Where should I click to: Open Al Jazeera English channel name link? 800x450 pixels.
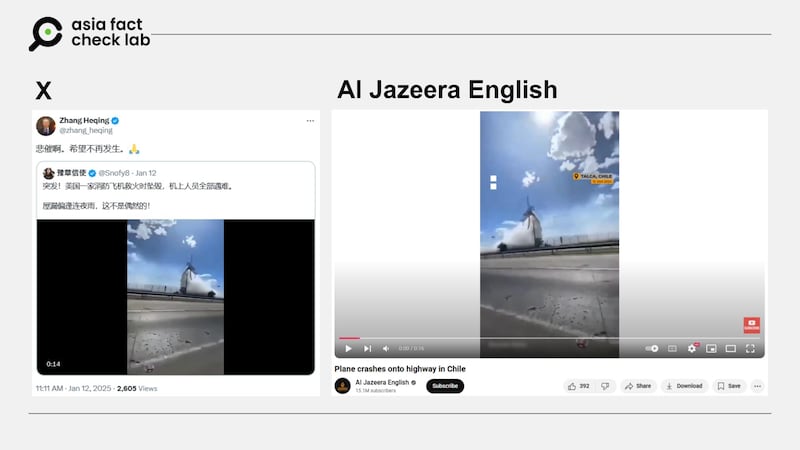pyautogui.click(x=382, y=382)
